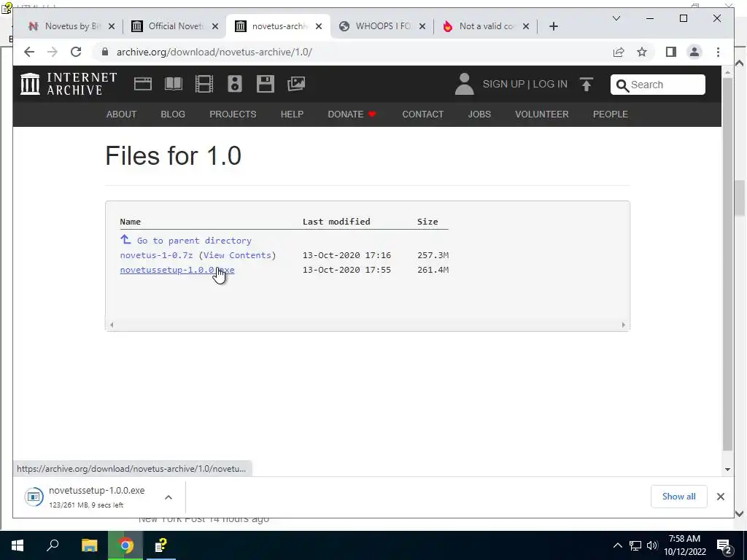Image resolution: width=747 pixels, height=560 pixels.
Task: Click the address bar URL
Action: tap(214, 52)
